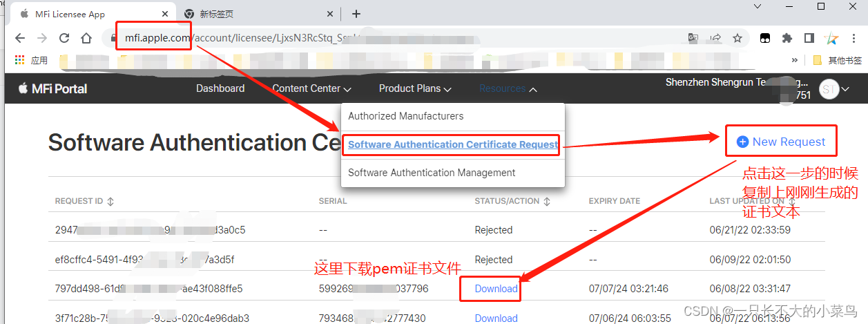Open the Tampermonkey extension icon

click(766, 38)
